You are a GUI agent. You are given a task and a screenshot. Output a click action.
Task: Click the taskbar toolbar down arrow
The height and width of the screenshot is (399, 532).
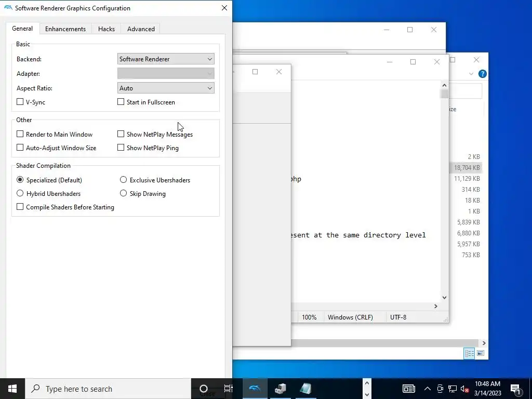(x=367, y=395)
